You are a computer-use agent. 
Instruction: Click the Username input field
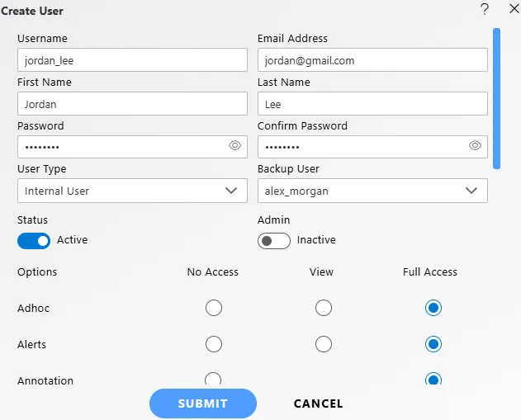click(x=132, y=60)
